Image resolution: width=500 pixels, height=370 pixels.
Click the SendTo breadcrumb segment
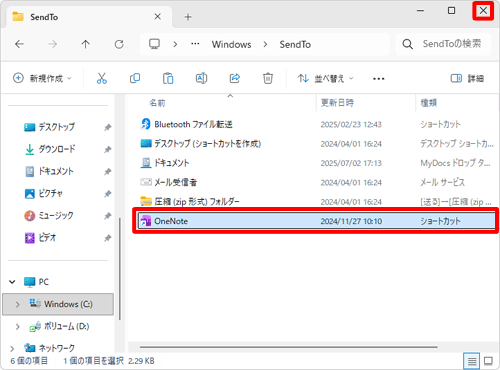click(295, 44)
